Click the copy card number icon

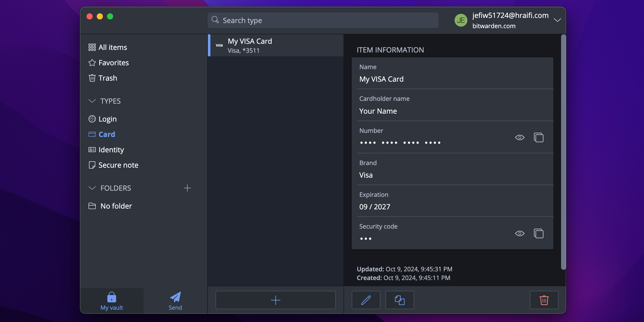pyautogui.click(x=539, y=137)
